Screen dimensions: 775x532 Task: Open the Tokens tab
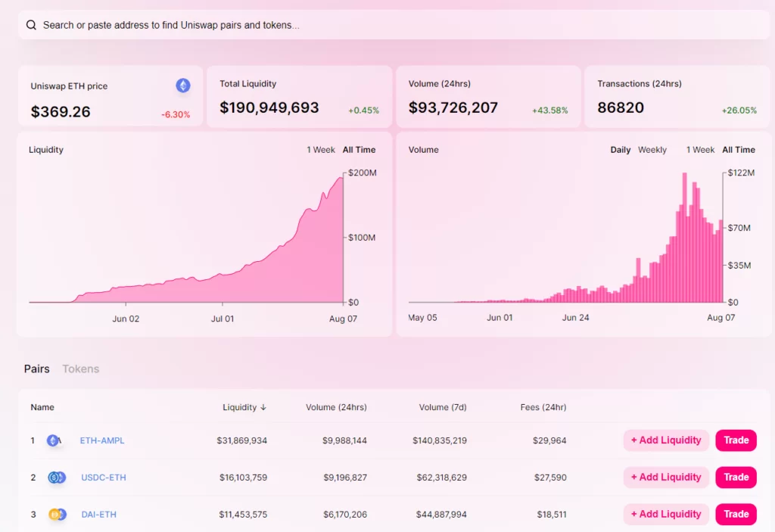[x=80, y=369]
